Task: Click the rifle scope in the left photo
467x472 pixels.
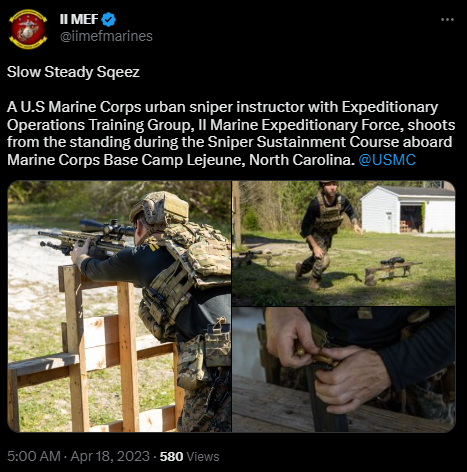Action: click(107, 228)
